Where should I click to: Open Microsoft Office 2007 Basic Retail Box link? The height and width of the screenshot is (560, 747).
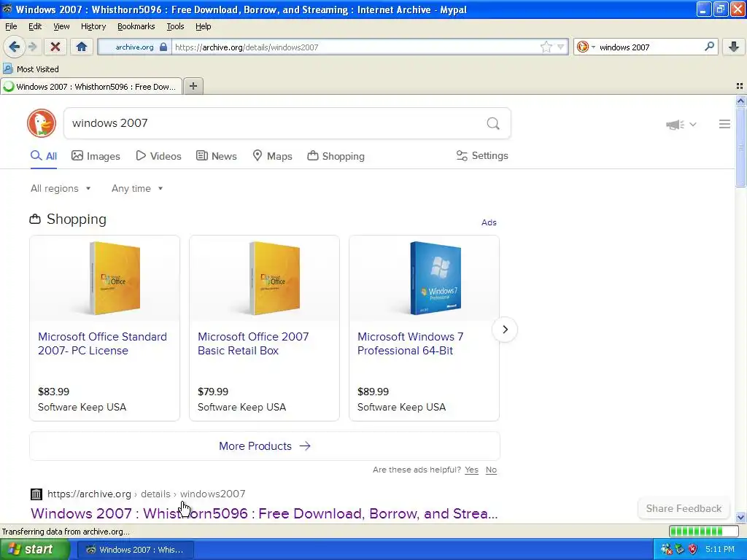(253, 343)
